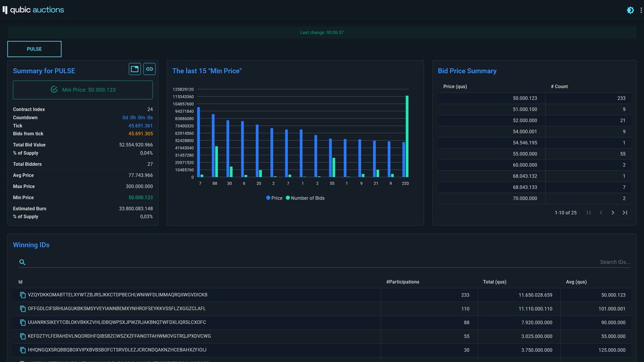Copy the share link for PULSE summary
The width and height of the screenshot is (644, 362).
[x=149, y=69]
